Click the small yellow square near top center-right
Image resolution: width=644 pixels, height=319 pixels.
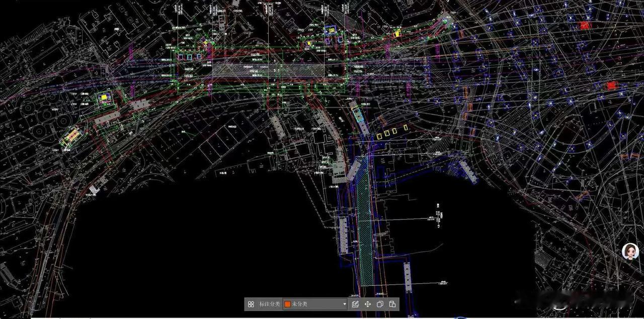point(397,34)
